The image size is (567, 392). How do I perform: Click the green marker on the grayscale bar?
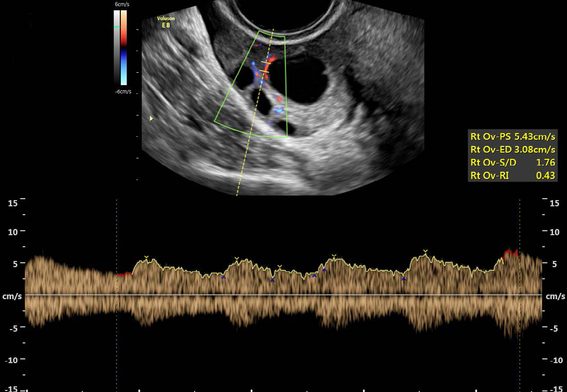[117, 26]
